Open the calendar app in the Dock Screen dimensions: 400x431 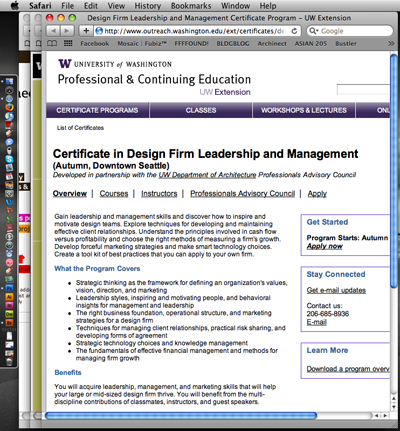point(9,176)
